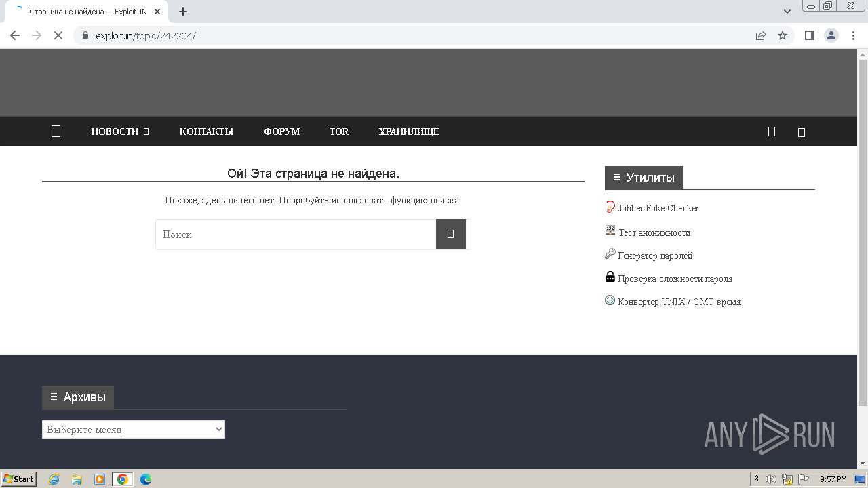The height and width of the screenshot is (488, 868).
Task: Click the Поиск search input field
Action: click(x=296, y=235)
